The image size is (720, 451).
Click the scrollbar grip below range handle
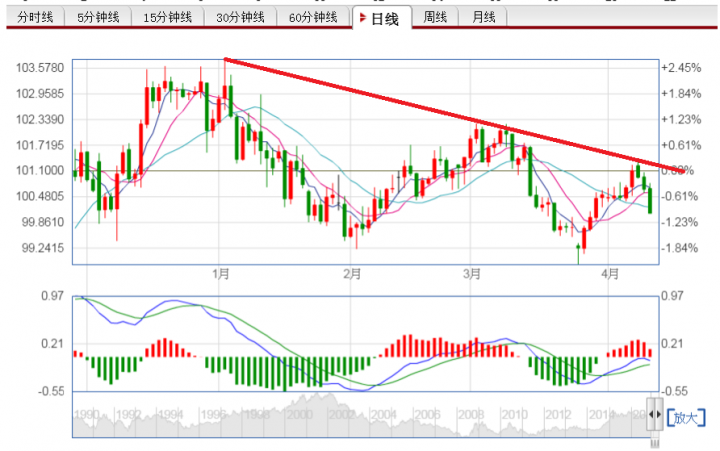[655, 443]
